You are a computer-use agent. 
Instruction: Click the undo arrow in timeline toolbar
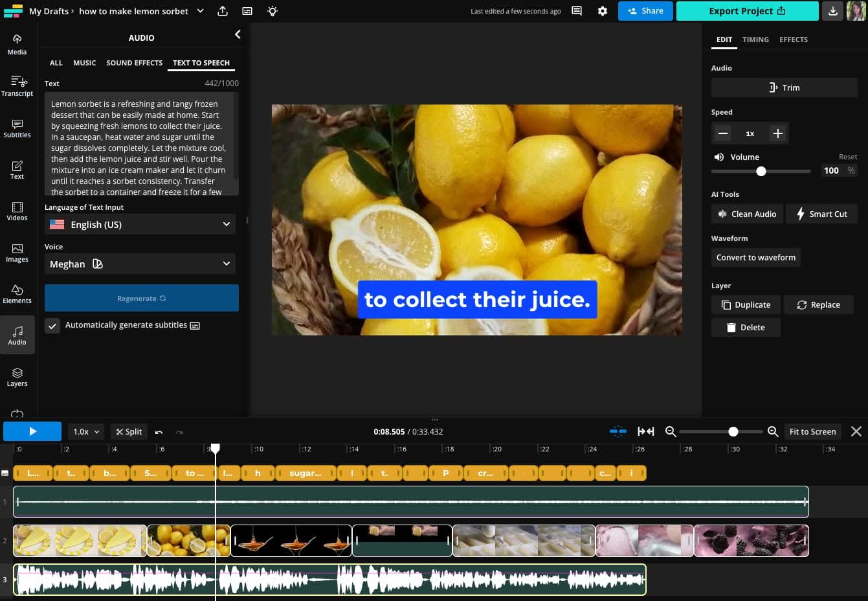pos(159,432)
